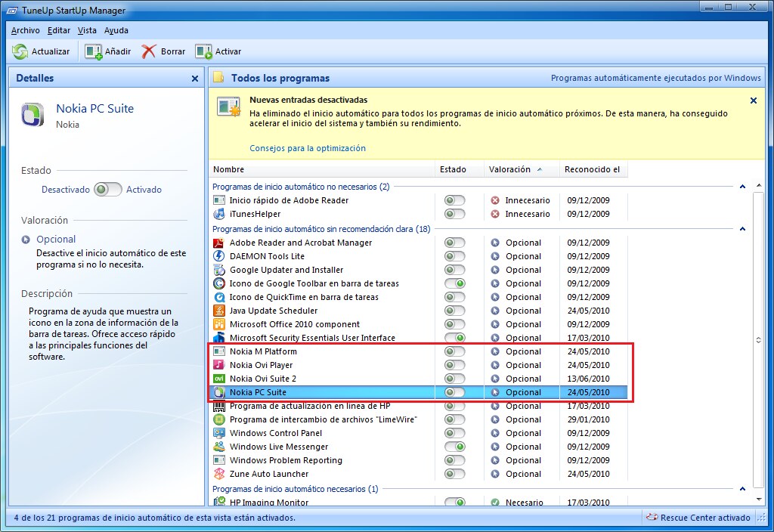
Task: Click the Opcional rating link in Detalles
Action: tap(56, 240)
